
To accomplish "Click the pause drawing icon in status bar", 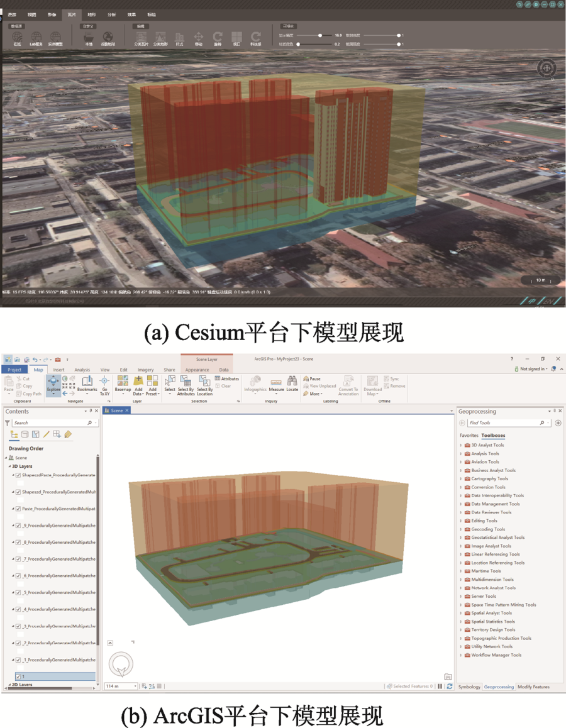I will tap(440, 687).
